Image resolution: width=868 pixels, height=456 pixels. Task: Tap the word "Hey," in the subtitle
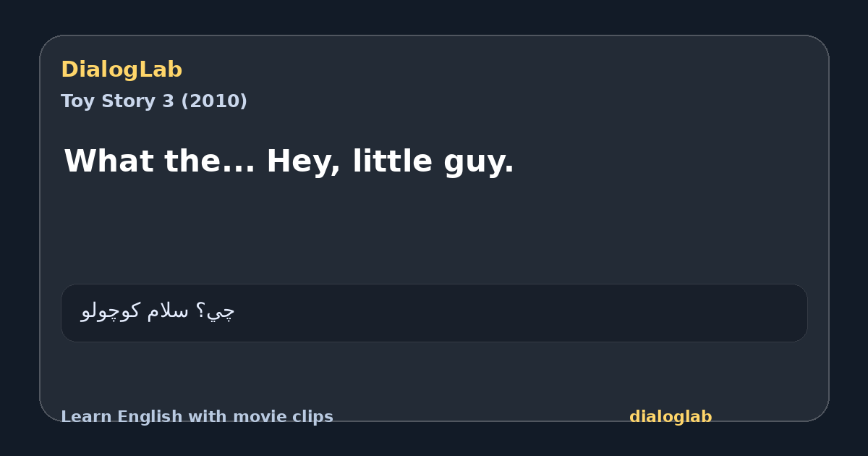click(304, 162)
